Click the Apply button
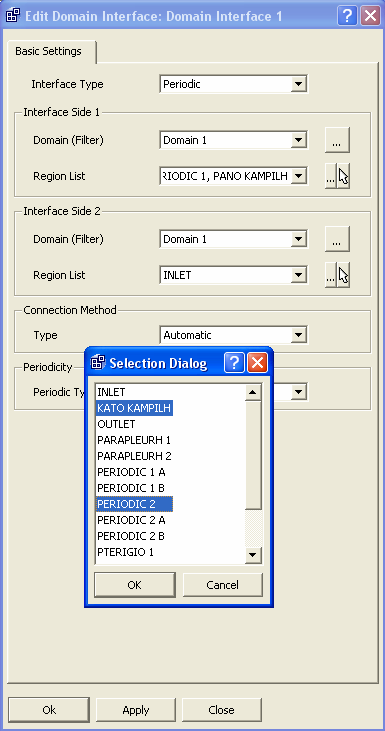Image resolution: width=385 pixels, height=731 pixels. 136,710
